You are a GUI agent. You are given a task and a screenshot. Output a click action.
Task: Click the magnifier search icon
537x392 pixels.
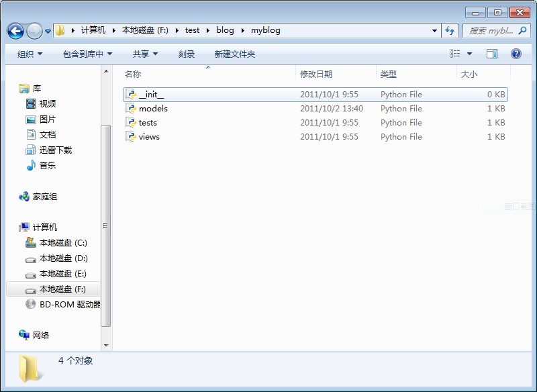click(522, 30)
